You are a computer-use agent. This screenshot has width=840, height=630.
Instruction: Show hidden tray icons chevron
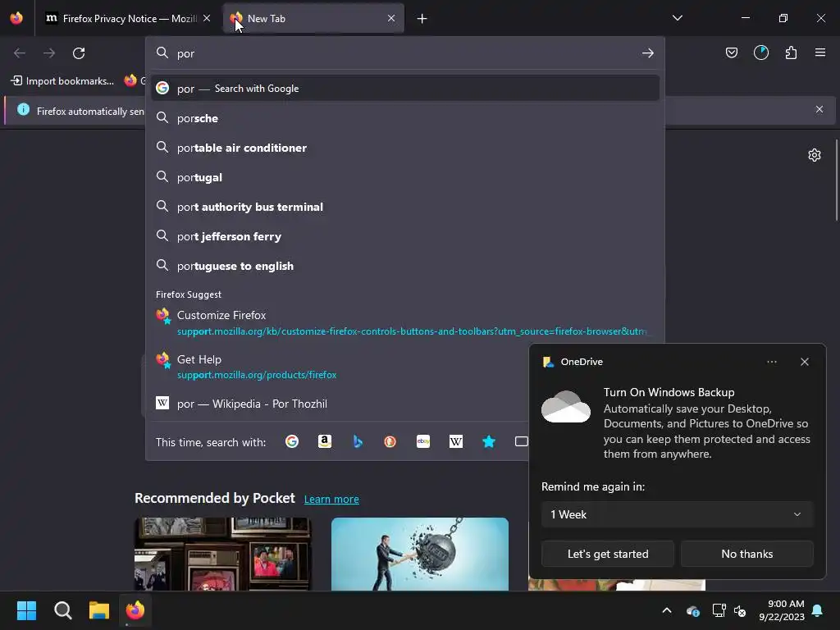[x=667, y=610]
